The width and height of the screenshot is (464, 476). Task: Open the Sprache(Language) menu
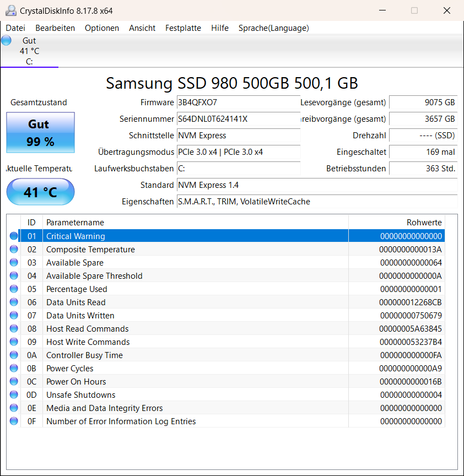tap(273, 28)
